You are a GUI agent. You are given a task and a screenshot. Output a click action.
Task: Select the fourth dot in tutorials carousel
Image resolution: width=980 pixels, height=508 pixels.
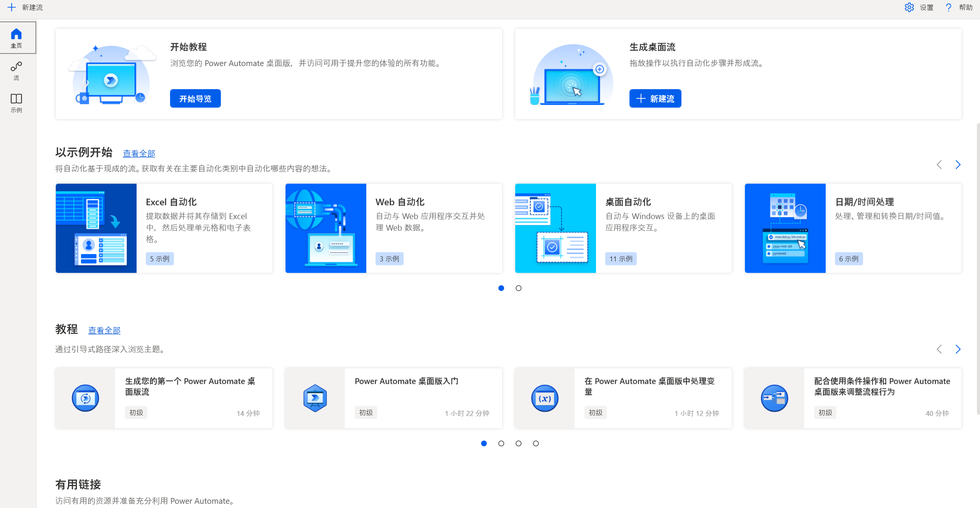[x=536, y=443]
